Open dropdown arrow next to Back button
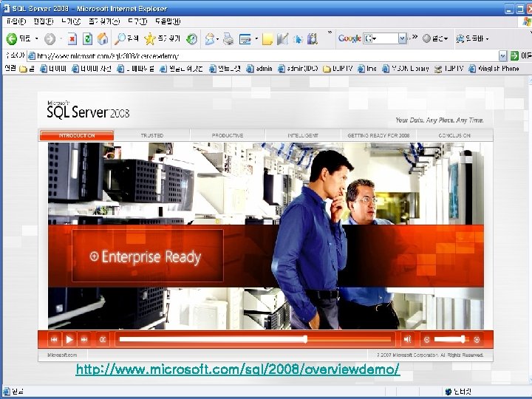The image size is (532, 399). (x=37, y=39)
